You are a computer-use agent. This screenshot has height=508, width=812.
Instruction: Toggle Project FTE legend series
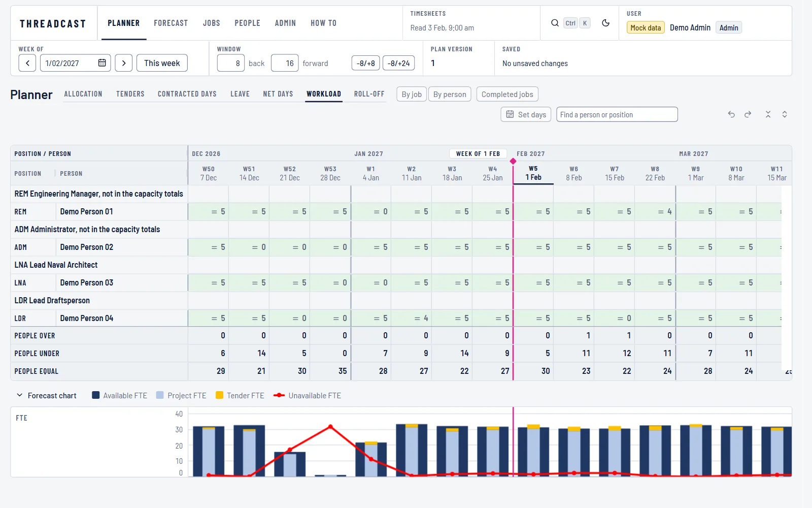click(181, 395)
